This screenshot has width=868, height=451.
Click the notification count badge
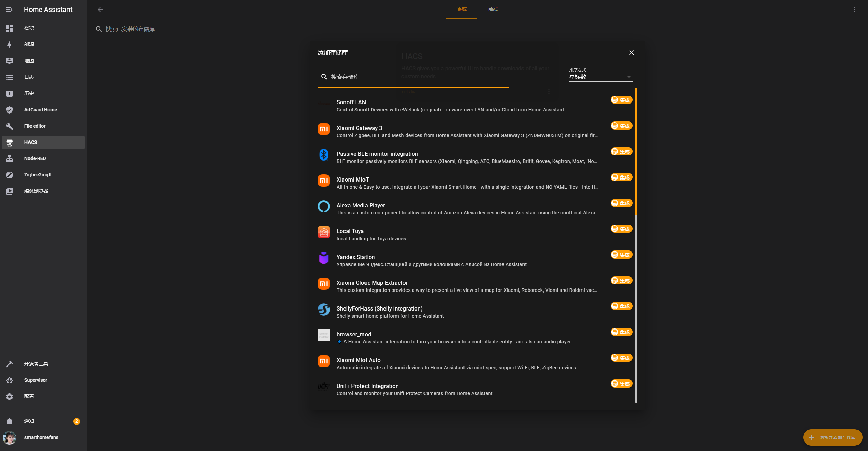77,421
